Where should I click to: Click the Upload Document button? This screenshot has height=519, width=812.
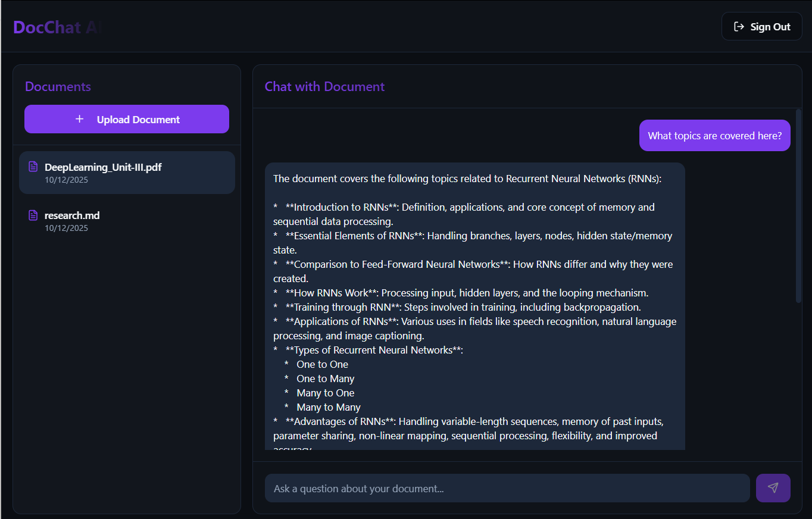click(127, 119)
